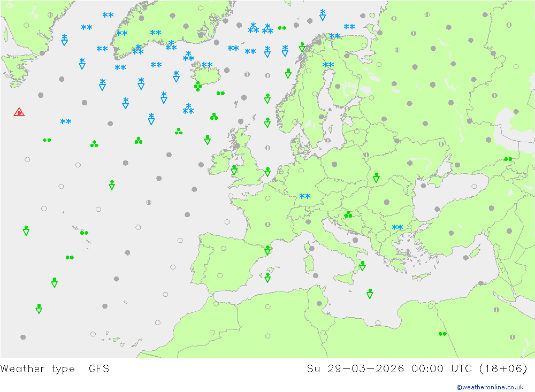Click the green double-dot symbol near the Azores

(x=85, y=233)
